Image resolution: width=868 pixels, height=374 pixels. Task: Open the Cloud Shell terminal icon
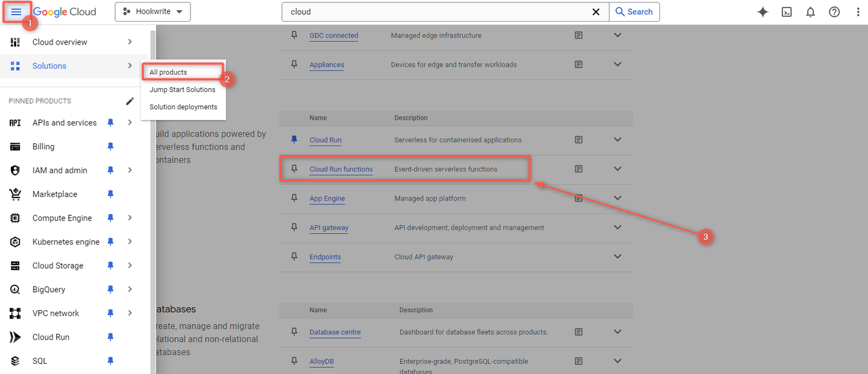coord(787,11)
